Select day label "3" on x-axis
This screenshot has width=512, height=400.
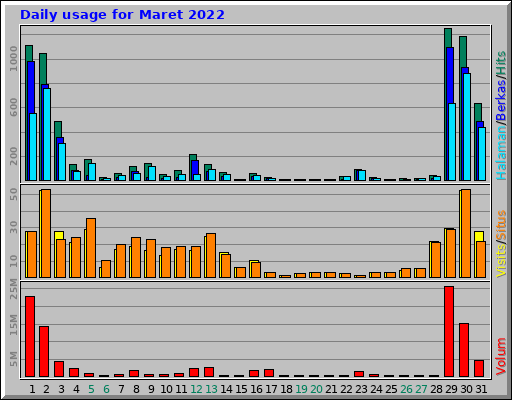[61, 389]
